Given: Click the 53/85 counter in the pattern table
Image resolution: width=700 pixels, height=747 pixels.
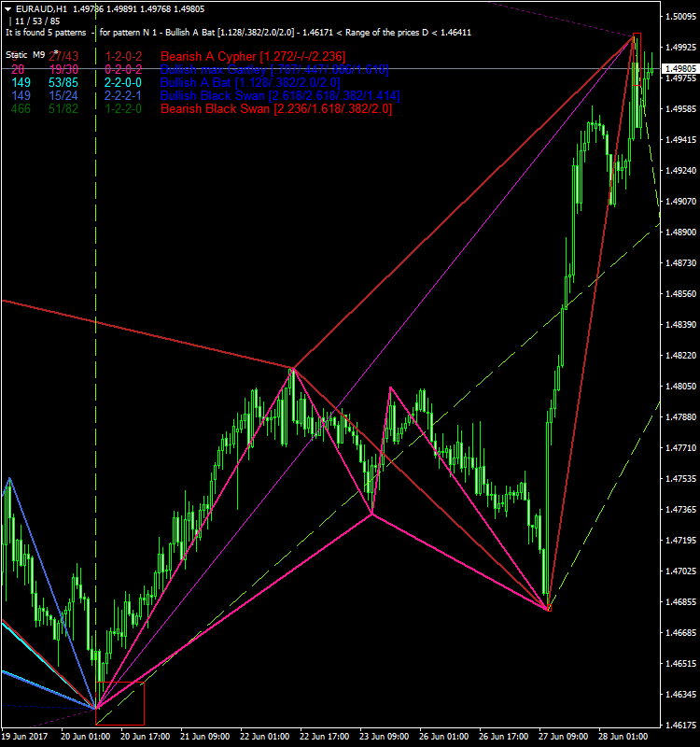Looking at the screenshot, I should (63, 83).
